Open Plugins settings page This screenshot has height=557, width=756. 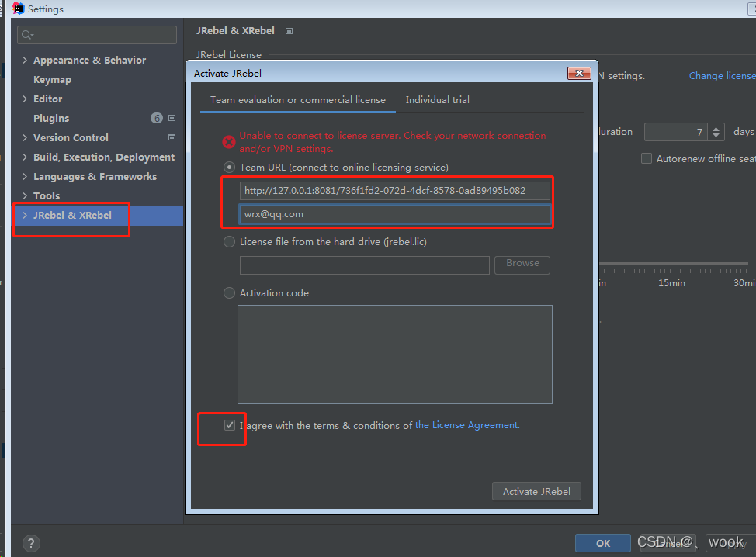tap(51, 118)
